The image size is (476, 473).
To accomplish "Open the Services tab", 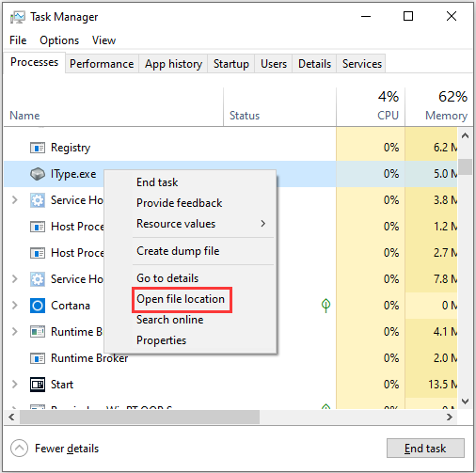I will 362,64.
